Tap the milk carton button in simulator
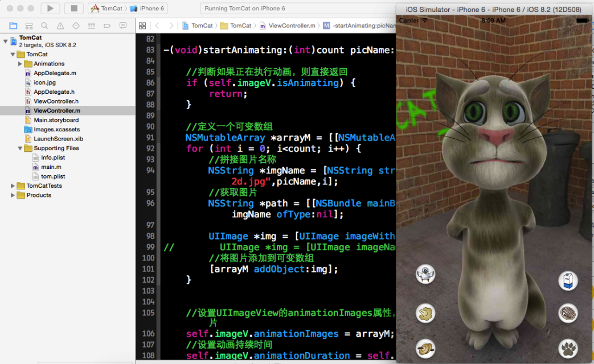594x364 pixels. click(568, 281)
